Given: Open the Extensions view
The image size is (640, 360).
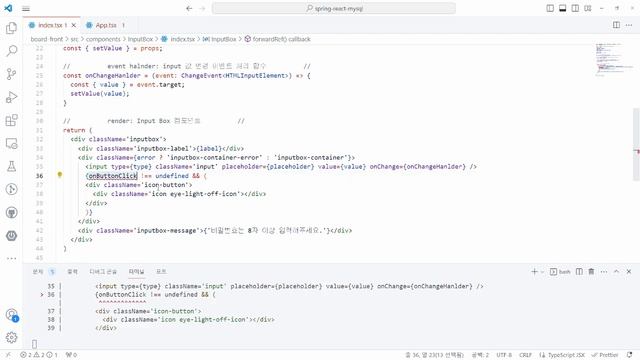Looking at the screenshot, I should point(11,120).
